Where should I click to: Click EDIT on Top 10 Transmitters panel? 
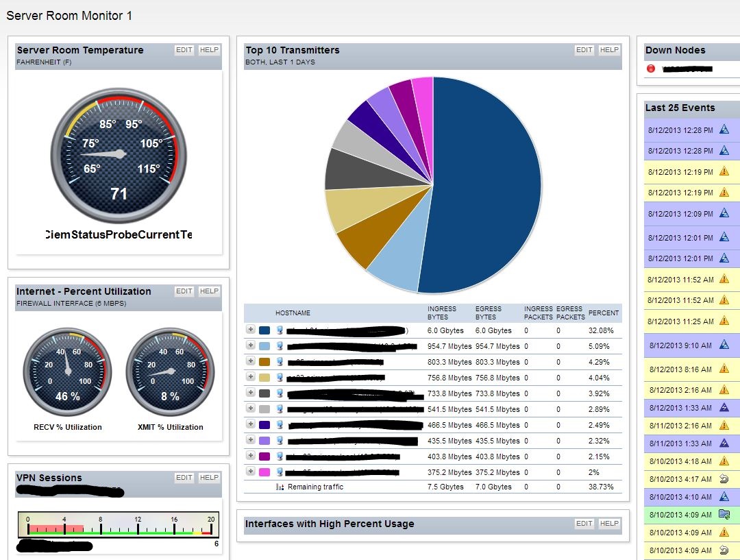[x=584, y=50]
